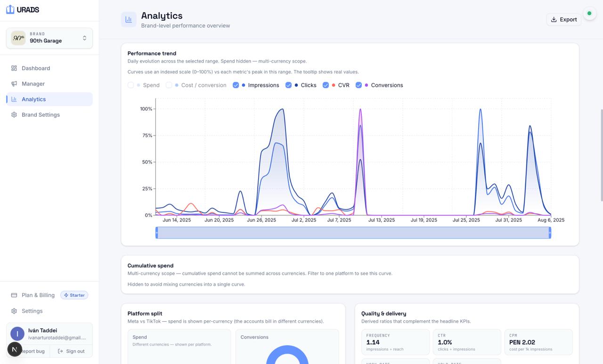Open the brand selector dropdown chevron

[x=84, y=38]
